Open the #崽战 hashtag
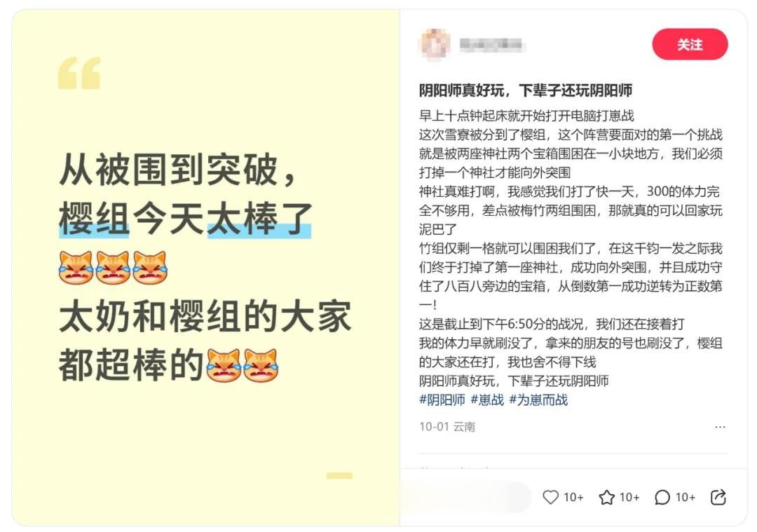This screenshot has width=757, height=532. click(x=486, y=400)
